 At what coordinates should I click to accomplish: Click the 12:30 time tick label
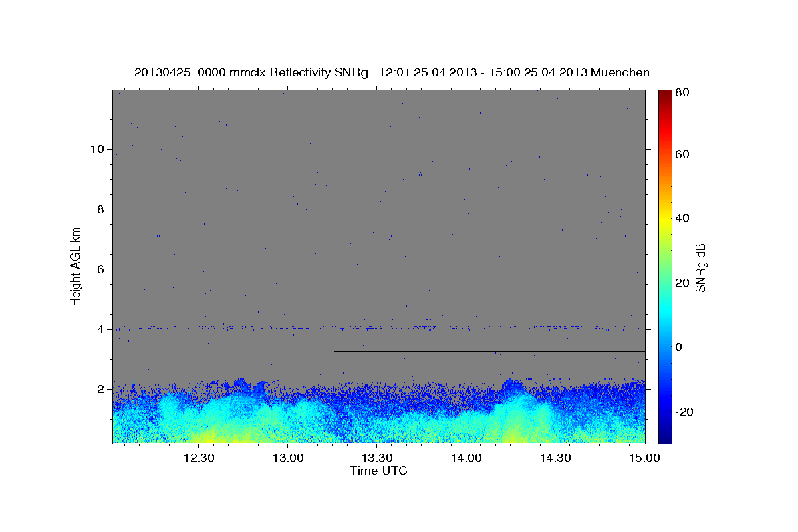click(198, 458)
